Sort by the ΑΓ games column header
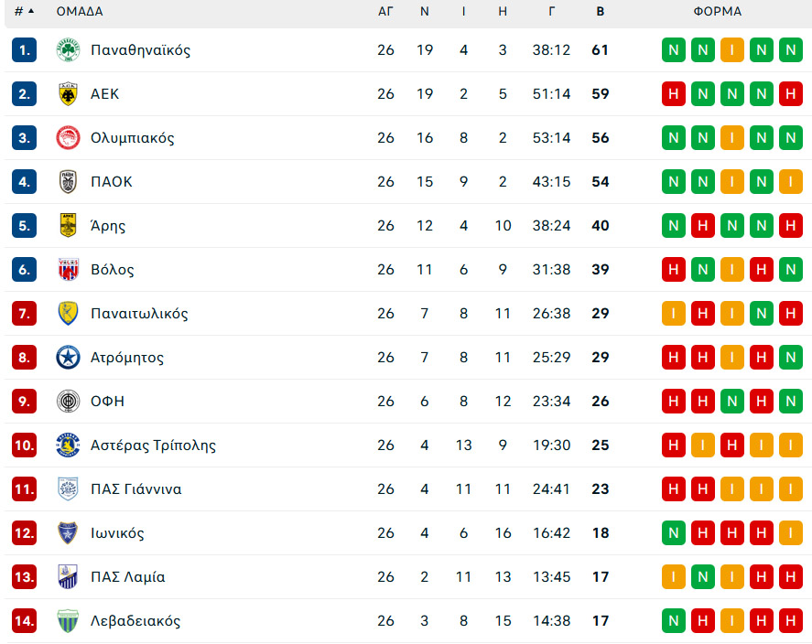Viewport: 812px width, 644px height. click(385, 11)
